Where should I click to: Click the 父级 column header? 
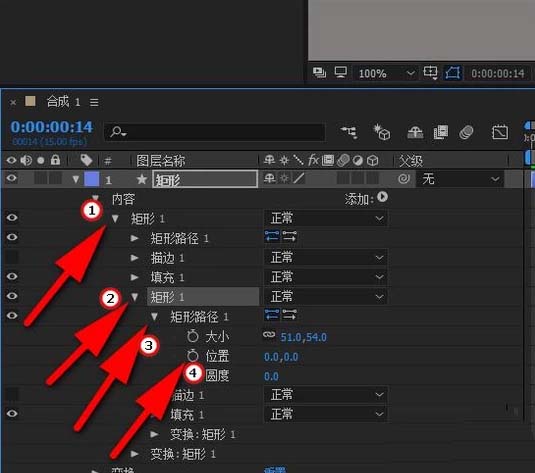(411, 161)
